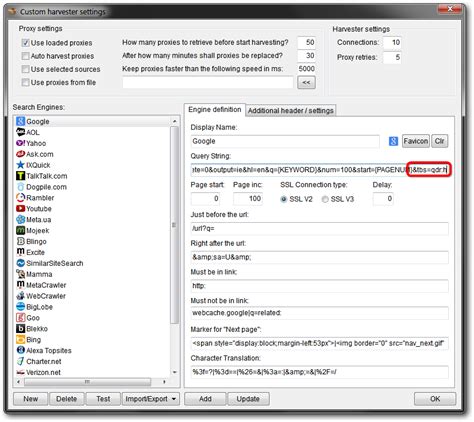Click the Right after the url field
Viewport: 474px width, 422px height.
click(x=320, y=257)
